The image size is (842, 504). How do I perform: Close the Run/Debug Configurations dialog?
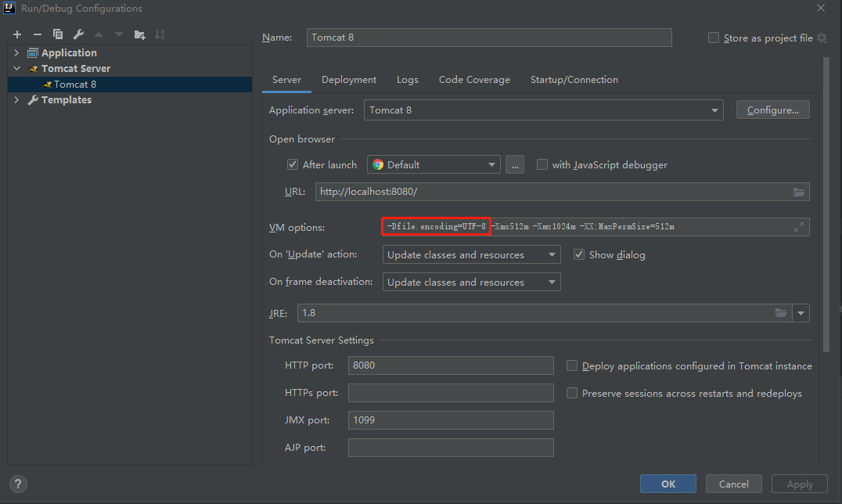click(821, 8)
